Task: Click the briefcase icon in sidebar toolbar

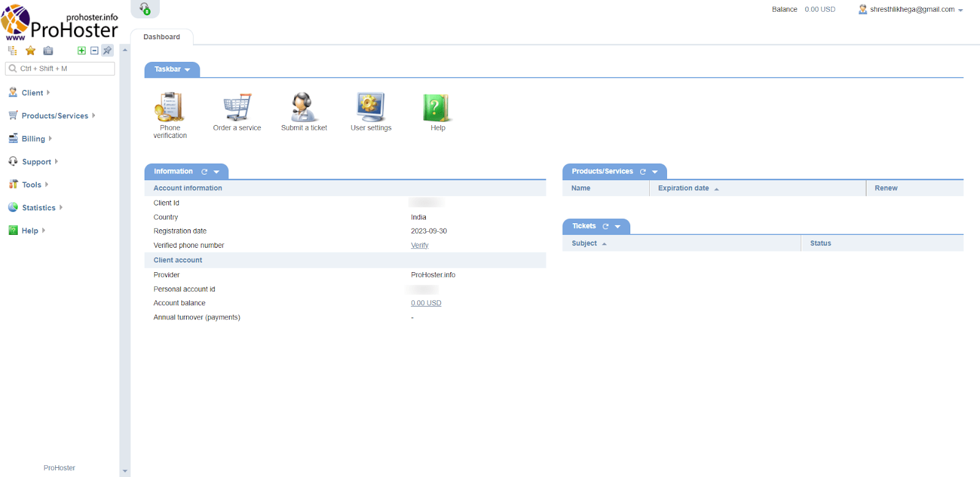Action: (x=48, y=51)
